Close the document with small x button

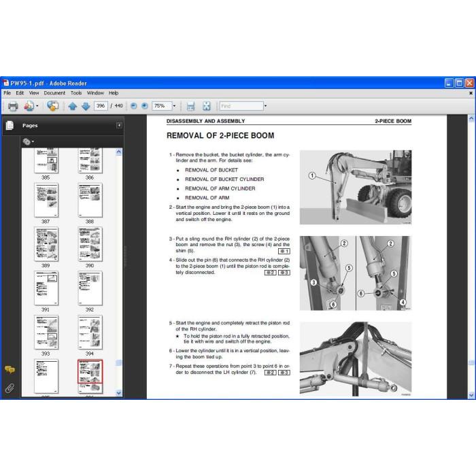(x=471, y=93)
